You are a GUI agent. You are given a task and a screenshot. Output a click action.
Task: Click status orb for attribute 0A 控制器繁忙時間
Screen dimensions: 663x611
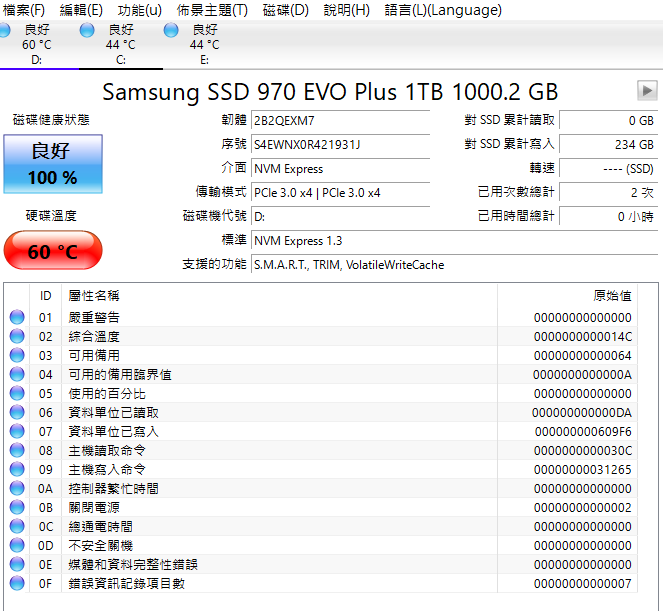tap(17, 488)
